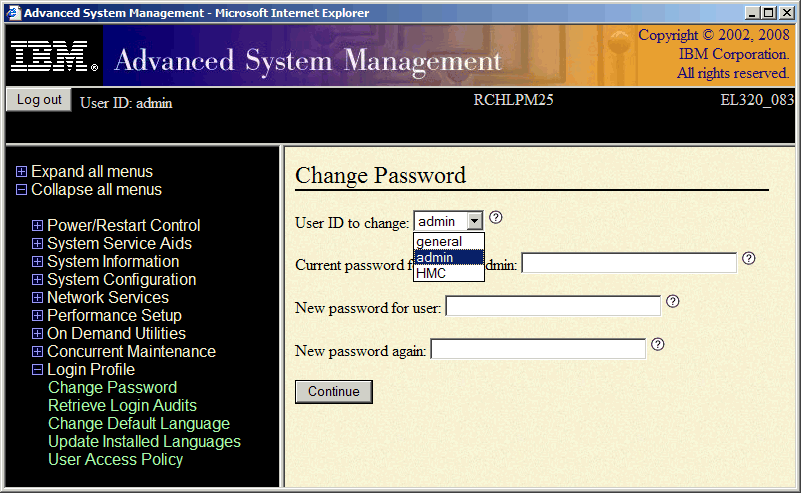Open the Update Installed Languages link
This screenshot has width=801, height=493.
(x=145, y=441)
